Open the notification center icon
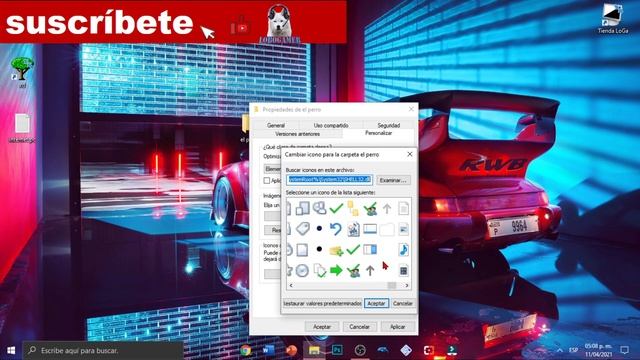 pyautogui.click(x=624, y=350)
